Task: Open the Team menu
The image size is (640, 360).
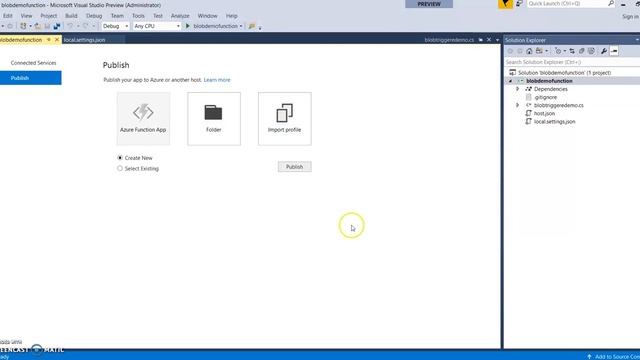Action: click(117, 16)
